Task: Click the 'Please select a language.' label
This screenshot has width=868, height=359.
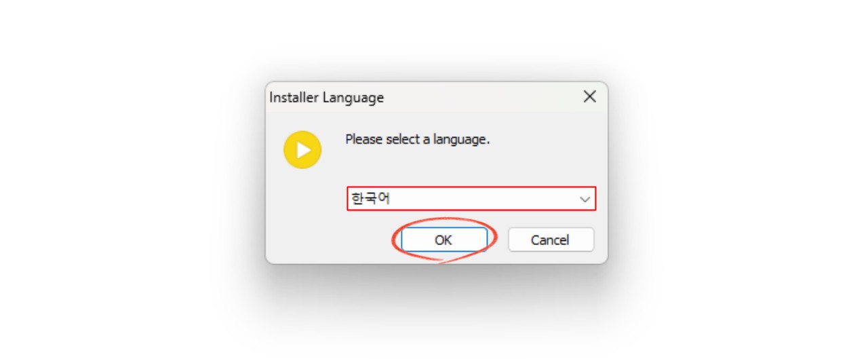Action: pyautogui.click(x=417, y=139)
